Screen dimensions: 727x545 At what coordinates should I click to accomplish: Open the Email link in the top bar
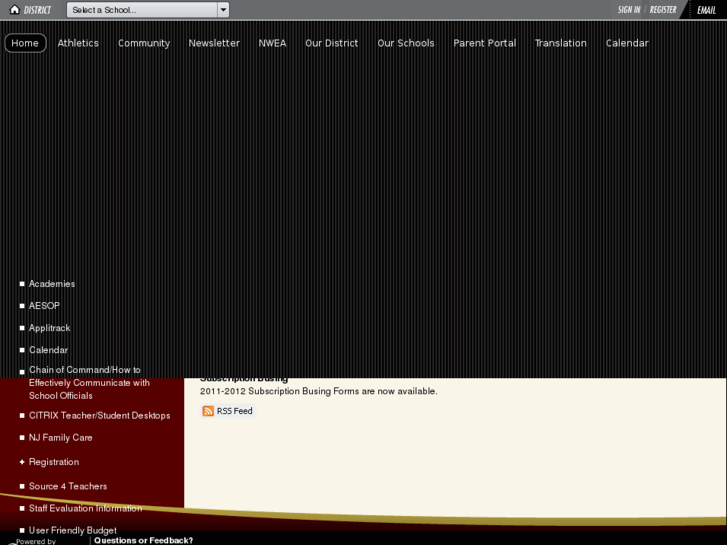pyautogui.click(x=706, y=10)
